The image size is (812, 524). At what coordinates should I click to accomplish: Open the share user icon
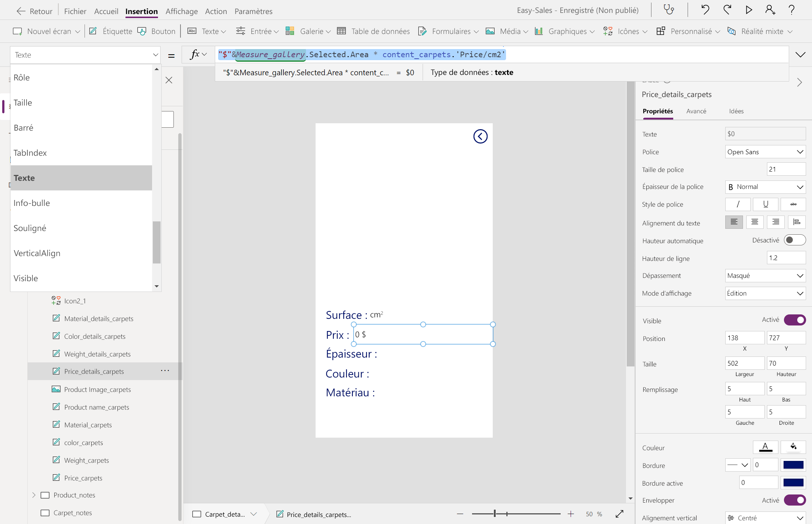coord(770,10)
